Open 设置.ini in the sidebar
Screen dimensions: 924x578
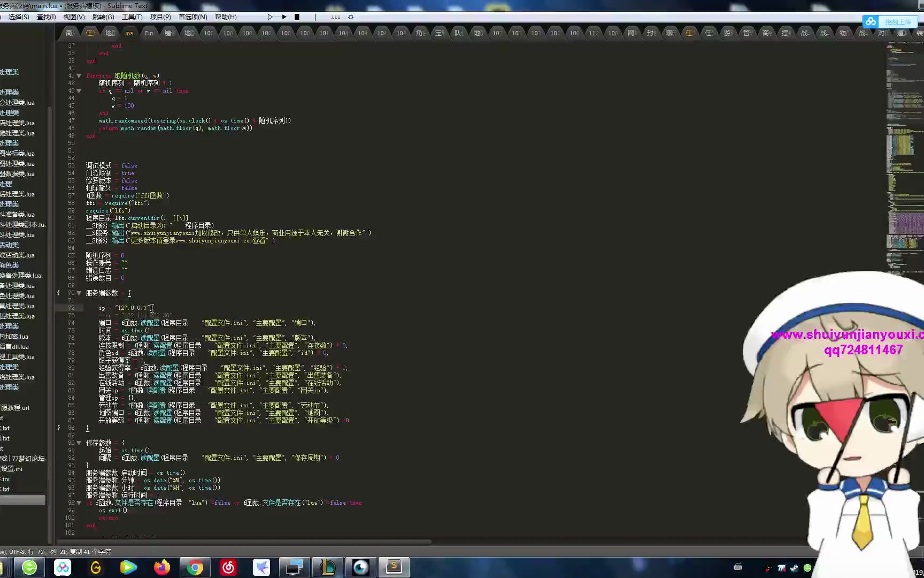(x=11, y=469)
